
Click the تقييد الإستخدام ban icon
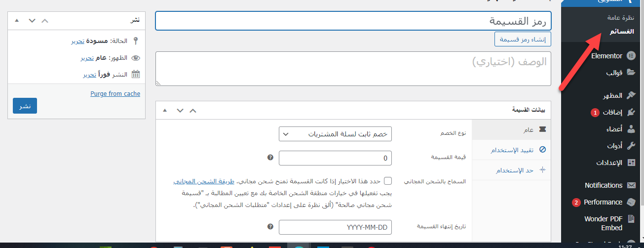(542, 150)
